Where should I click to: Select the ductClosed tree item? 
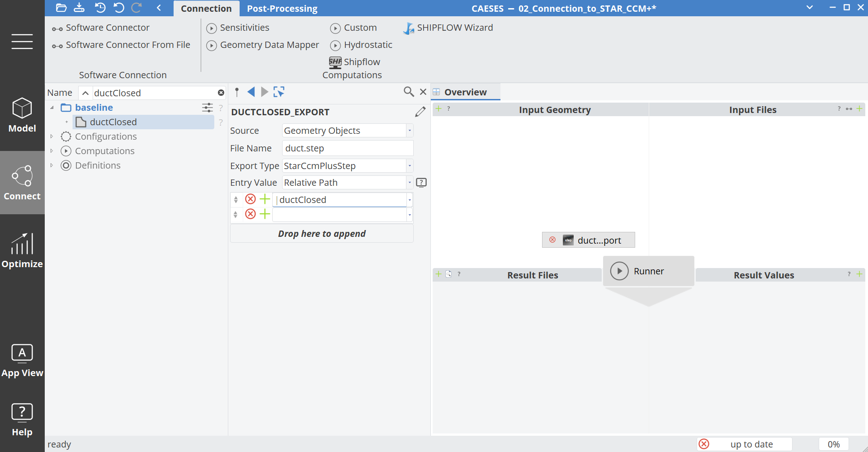143,122
